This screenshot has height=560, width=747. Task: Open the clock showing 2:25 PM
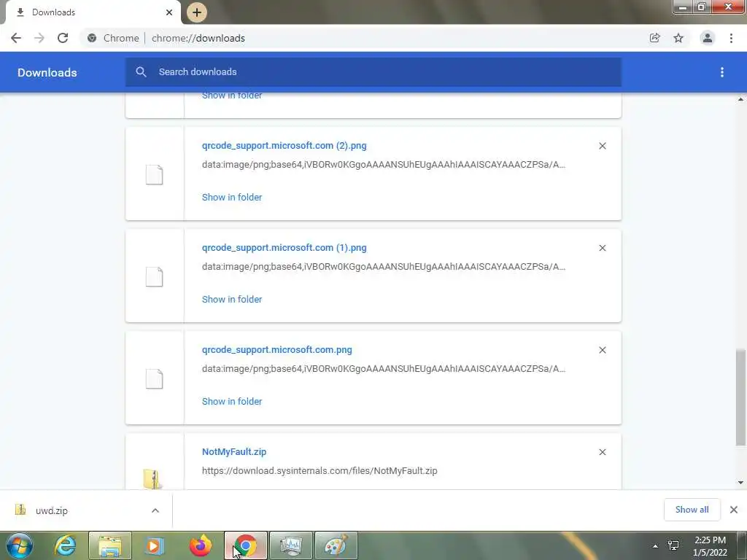point(710,546)
